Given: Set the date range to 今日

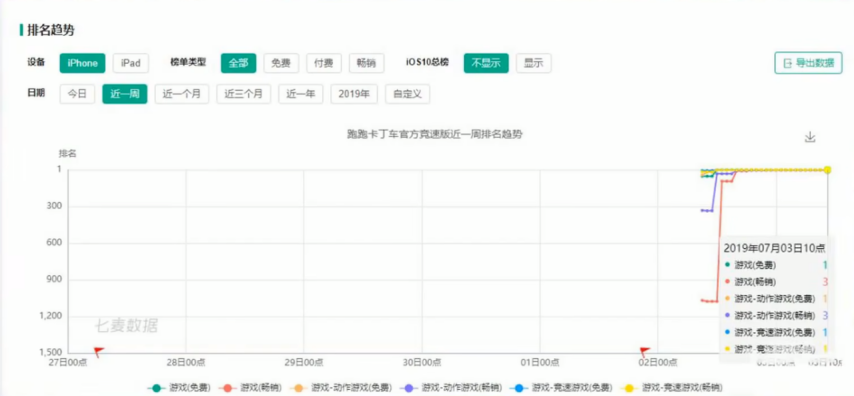Looking at the screenshot, I should pos(77,94).
